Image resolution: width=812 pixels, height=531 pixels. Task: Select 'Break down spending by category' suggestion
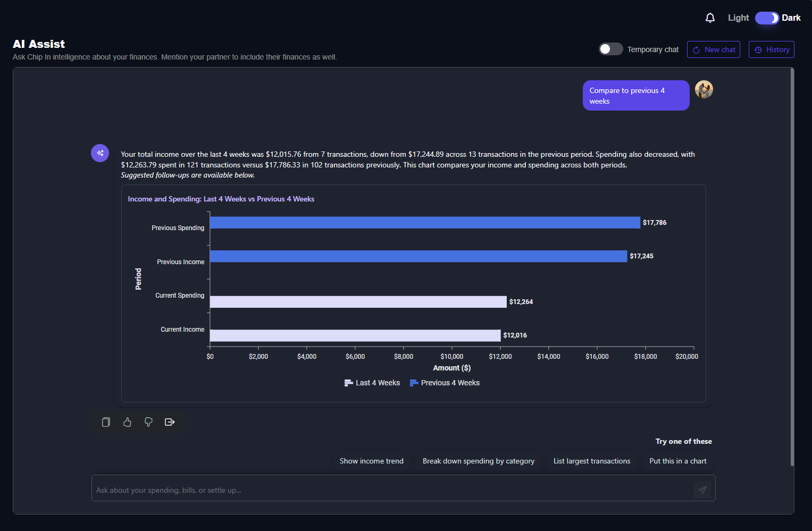click(x=479, y=461)
